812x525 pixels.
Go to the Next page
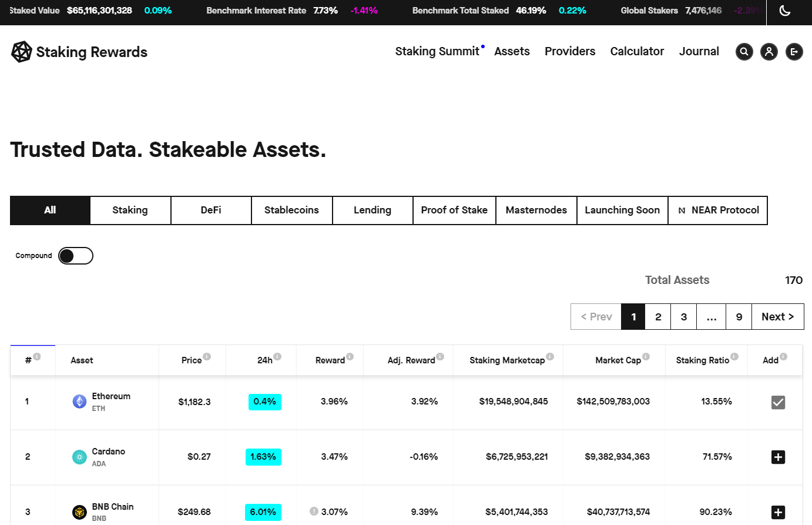778,317
